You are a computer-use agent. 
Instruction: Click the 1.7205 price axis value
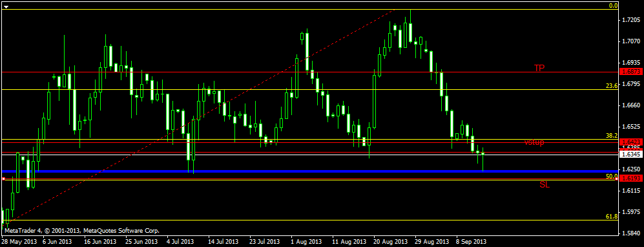[632, 20]
